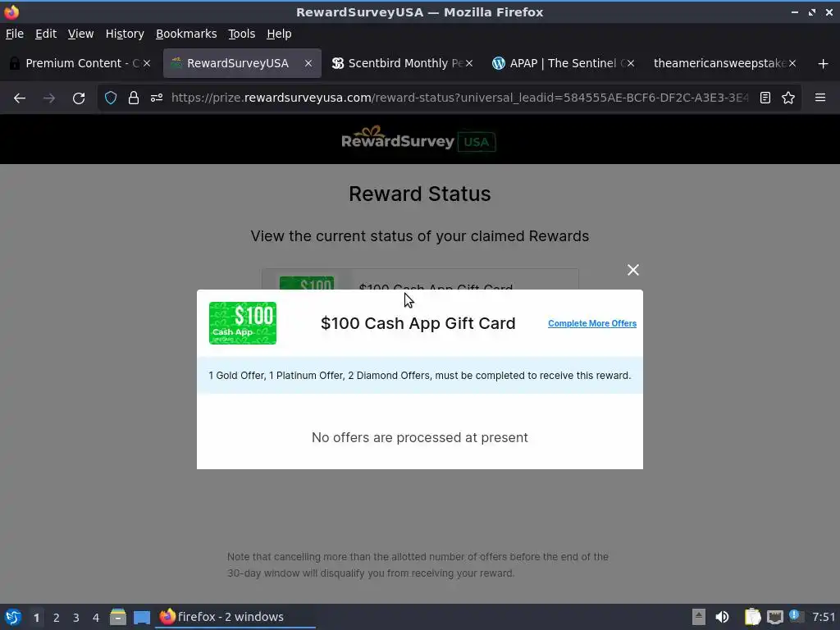This screenshot has width=840, height=630.
Task: Open the View menu
Action: (x=80, y=34)
